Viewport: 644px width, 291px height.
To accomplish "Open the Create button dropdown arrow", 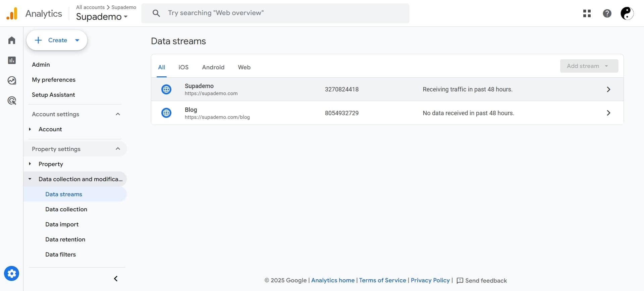I will pos(77,40).
